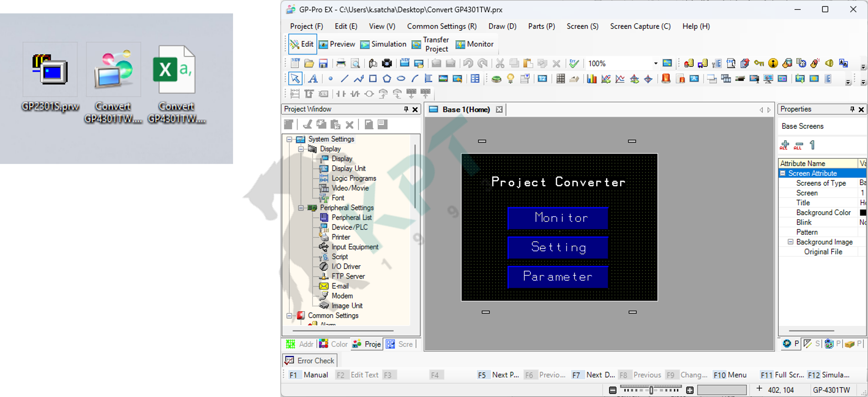
Task: Save project with the floppy icon
Action: [x=323, y=63]
